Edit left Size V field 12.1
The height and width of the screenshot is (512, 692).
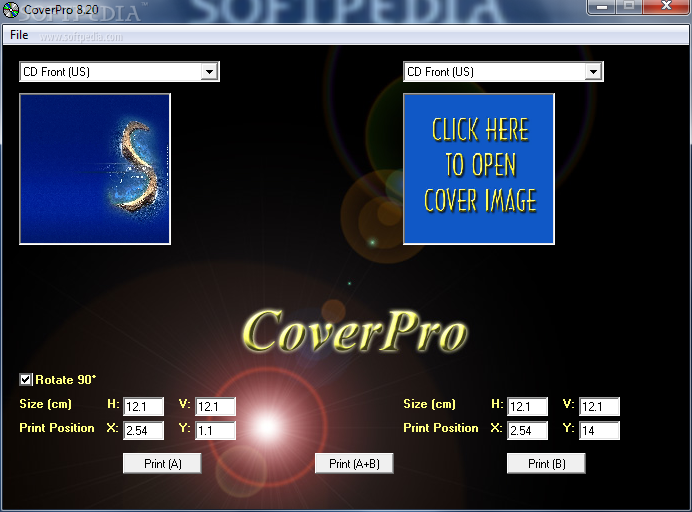coord(215,407)
